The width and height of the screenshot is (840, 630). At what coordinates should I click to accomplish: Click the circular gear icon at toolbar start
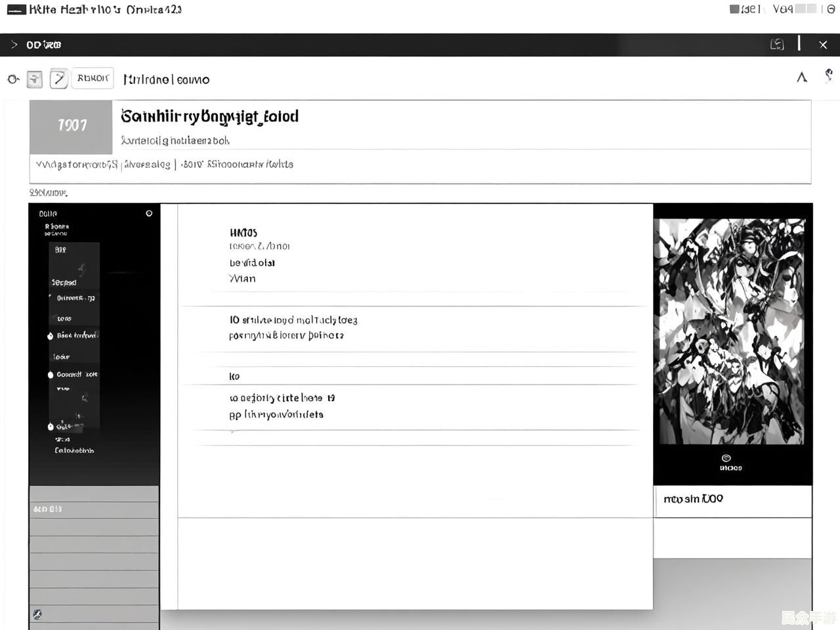(13, 79)
